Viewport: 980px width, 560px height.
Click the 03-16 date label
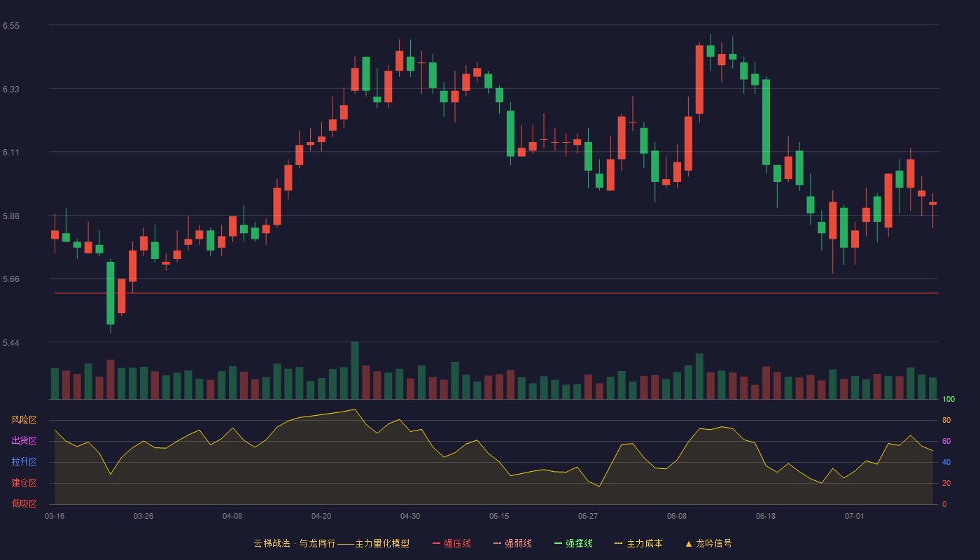pos(55,516)
